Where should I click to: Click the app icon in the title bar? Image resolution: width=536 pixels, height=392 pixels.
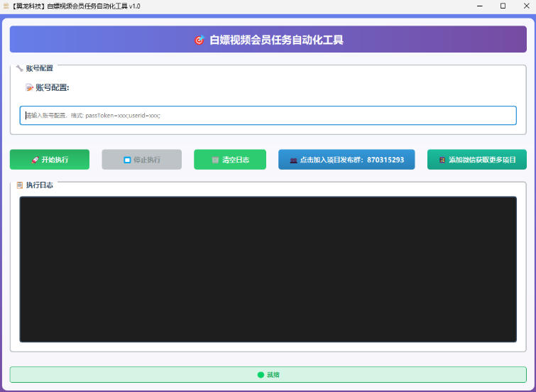tap(6, 6)
